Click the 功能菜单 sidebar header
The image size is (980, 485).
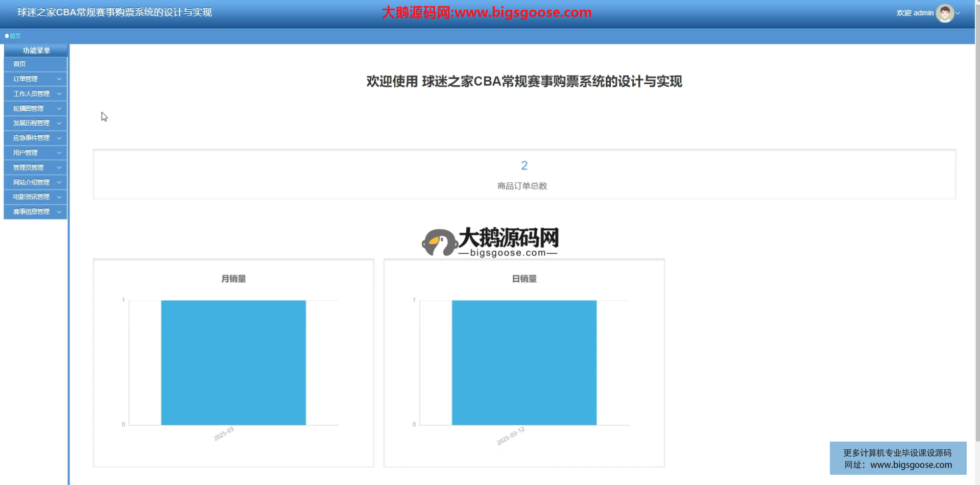pyautogui.click(x=36, y=51)
